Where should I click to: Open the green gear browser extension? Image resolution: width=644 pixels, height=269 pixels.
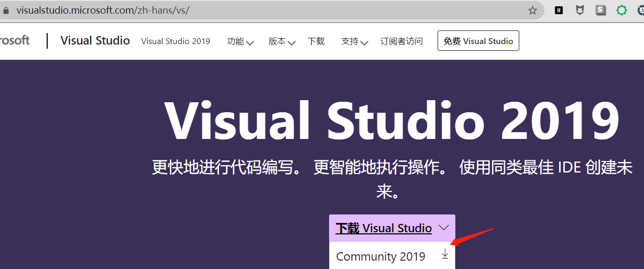pos(621,10)
